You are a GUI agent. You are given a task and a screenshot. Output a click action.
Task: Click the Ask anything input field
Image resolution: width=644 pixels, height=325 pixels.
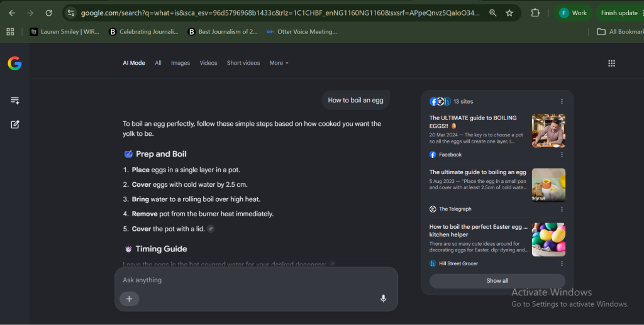(x=256, y=280)
